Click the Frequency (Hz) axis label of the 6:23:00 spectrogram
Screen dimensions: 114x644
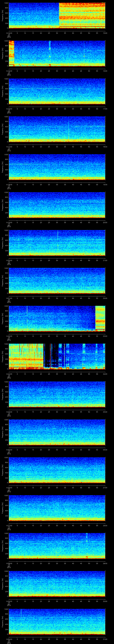point(3,357)
